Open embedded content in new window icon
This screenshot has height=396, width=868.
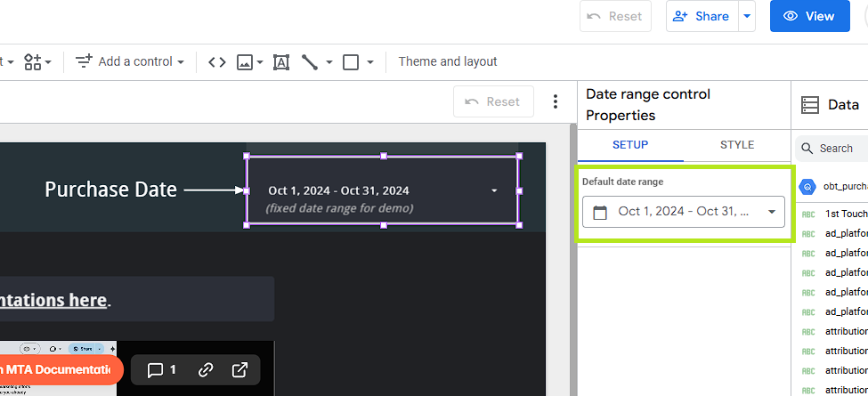(239, 370)
